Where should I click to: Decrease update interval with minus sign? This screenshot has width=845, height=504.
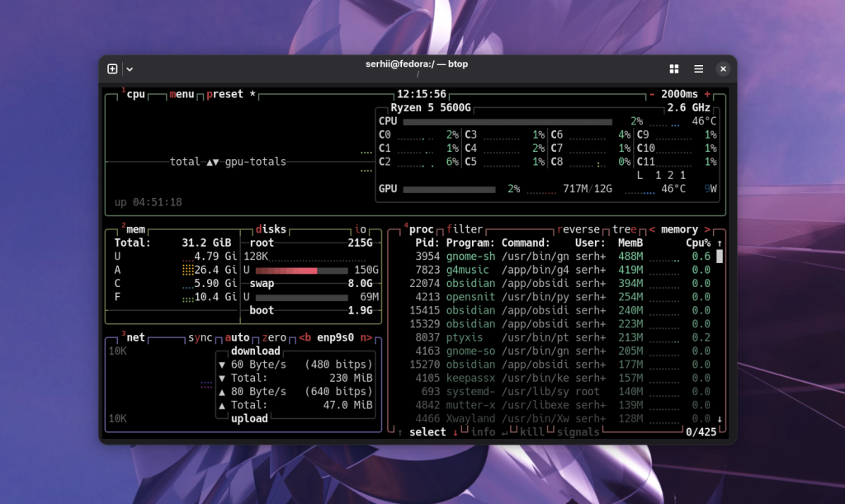coord(652,94)
